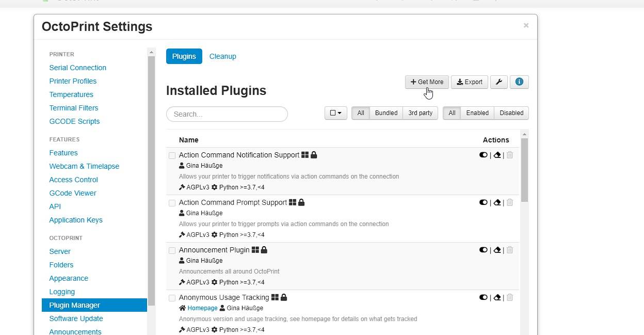Toggle Anonymous Usage Tracking plugin off
Image resolution: width=644 pixels, height=335 pixels.
(484, 297)
